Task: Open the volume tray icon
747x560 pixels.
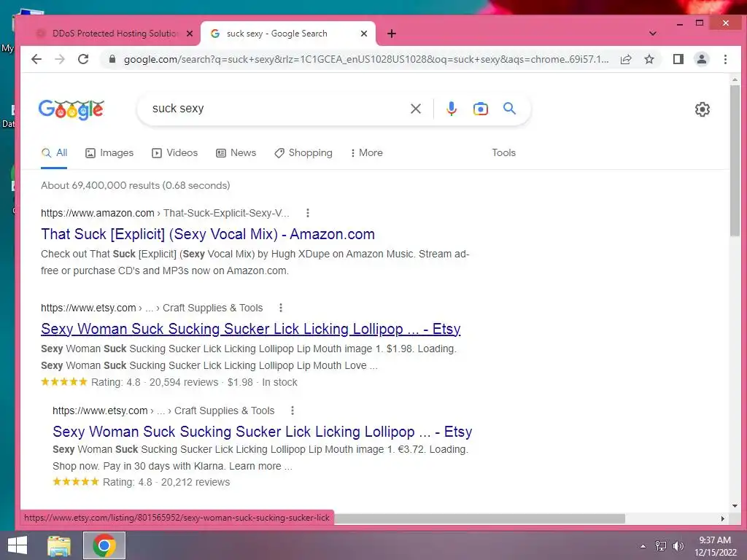Action: 678,546
